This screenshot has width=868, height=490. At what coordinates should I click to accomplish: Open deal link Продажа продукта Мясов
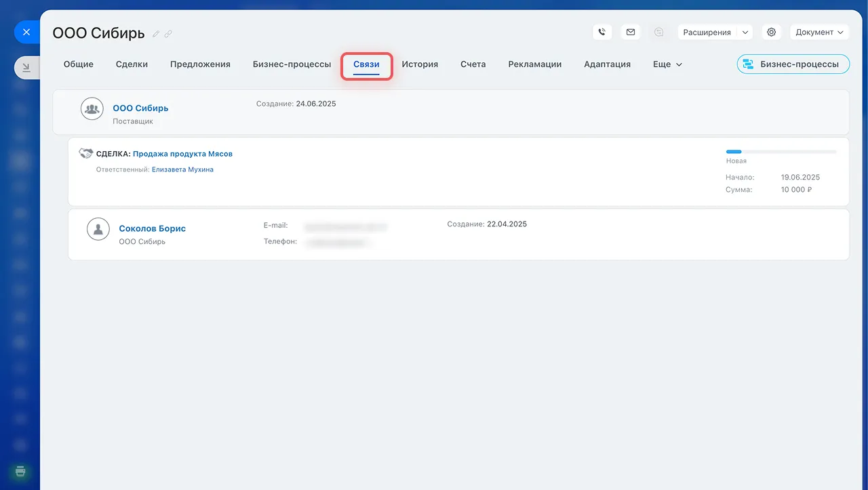(182, 154)
